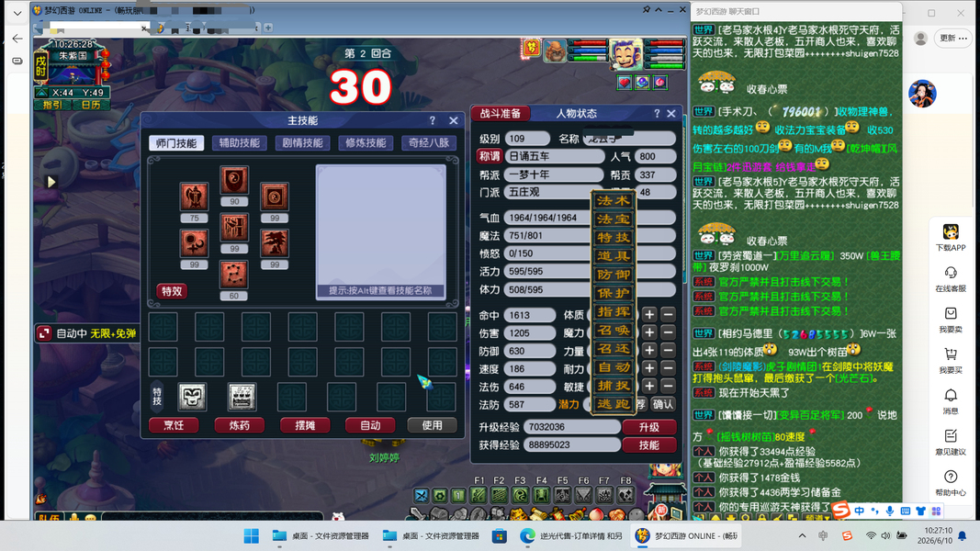Switch to 奇经八脉 tab
This screenshot has height=551, width=980.
pyautogui.click(x=429, y=143)
